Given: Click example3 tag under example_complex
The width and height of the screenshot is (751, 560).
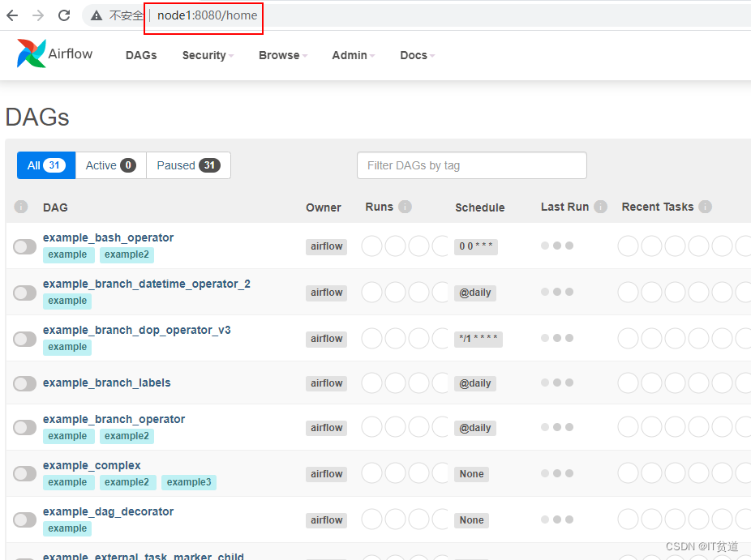Looking at the screenshot, I should (x=189, y=482).
